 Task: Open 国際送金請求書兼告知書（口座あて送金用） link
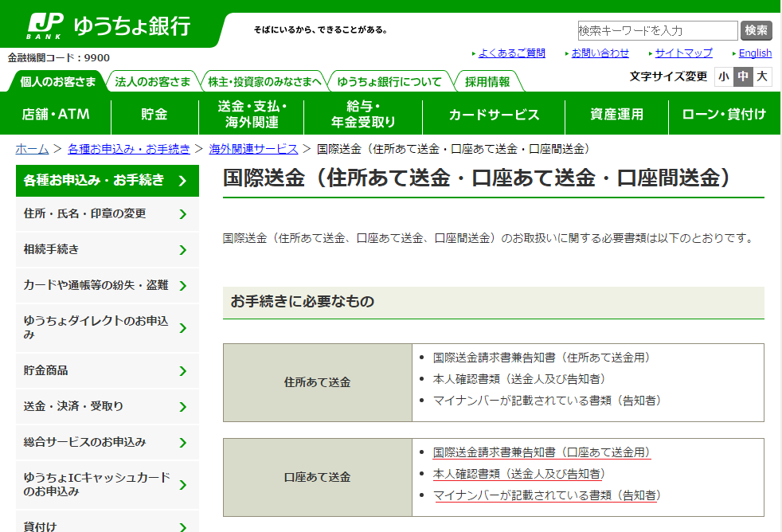pyautogui.click(x=542, y=452)
